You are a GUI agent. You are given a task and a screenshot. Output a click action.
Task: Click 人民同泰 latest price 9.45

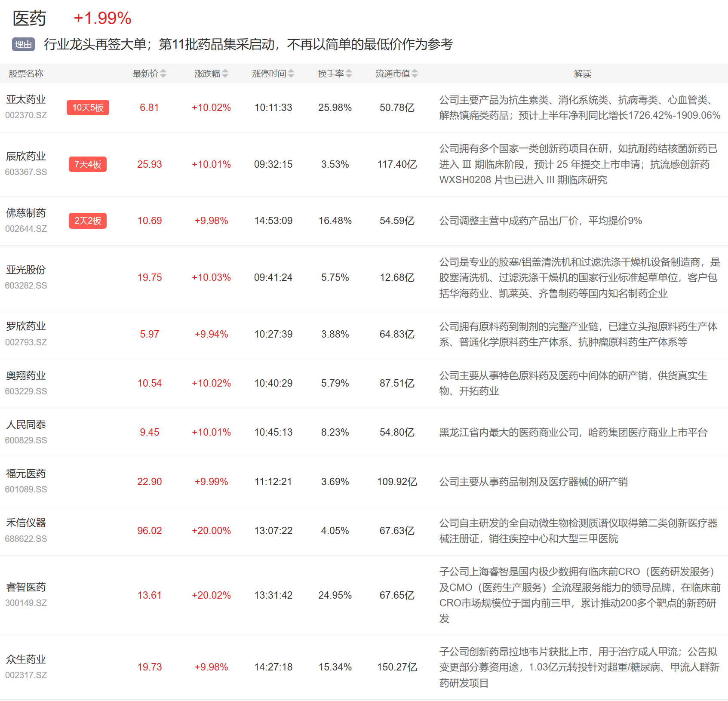(149, 432)
